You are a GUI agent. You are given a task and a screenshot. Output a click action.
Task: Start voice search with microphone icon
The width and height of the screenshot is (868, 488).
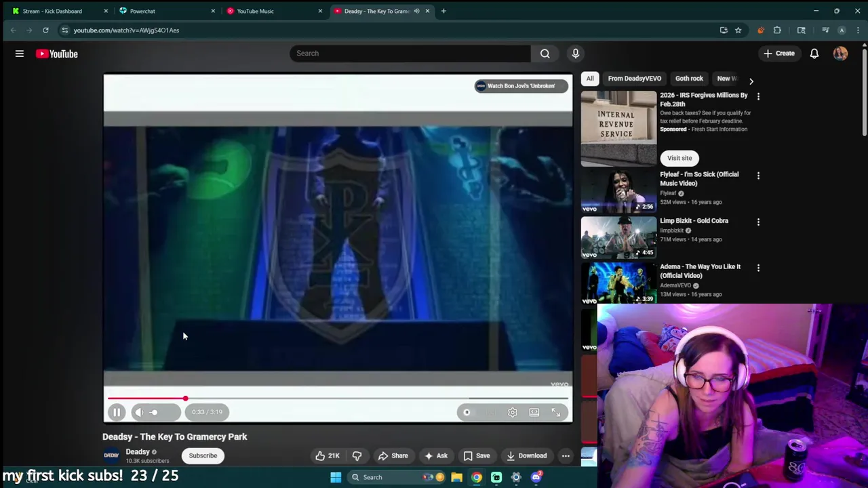point(576,54)
